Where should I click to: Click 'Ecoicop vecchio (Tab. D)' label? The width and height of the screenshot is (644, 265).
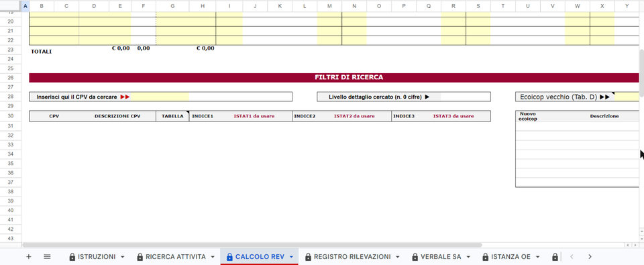coord(559,97)
